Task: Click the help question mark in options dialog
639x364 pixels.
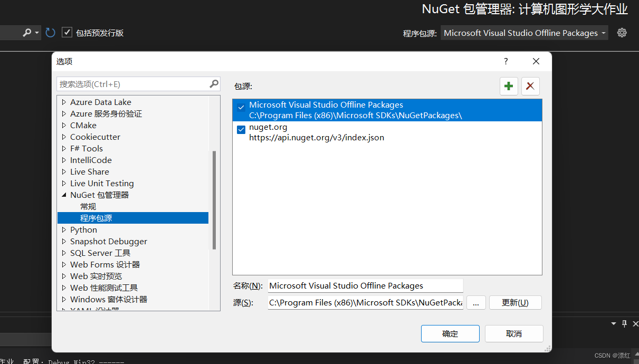Action: [506, 61]
